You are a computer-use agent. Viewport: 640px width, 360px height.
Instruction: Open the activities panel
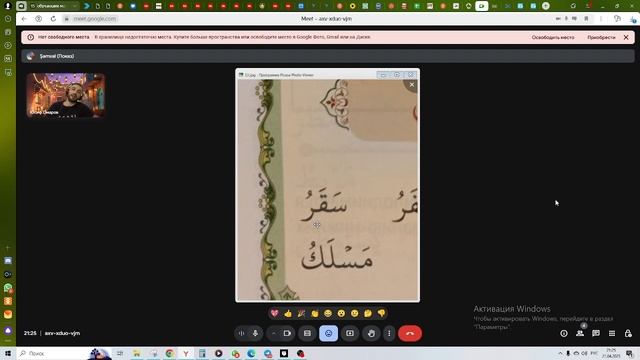[612, 333]
